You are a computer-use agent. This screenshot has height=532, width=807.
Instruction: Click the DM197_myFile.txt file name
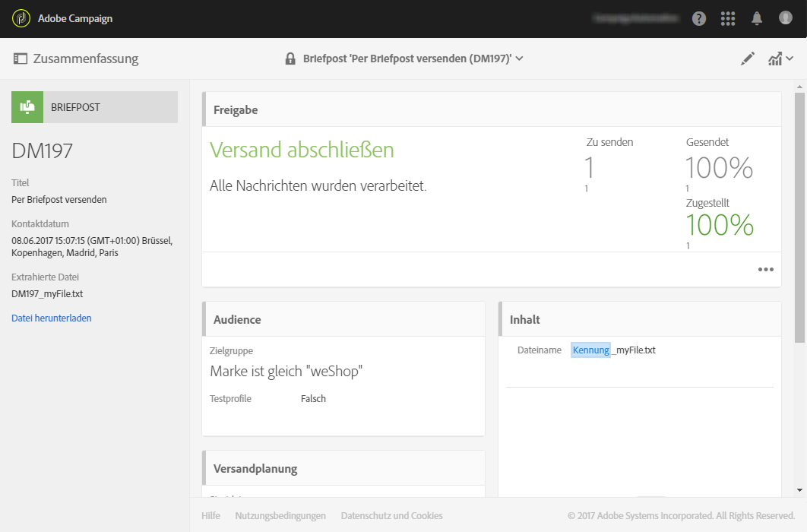pos(47,294)
